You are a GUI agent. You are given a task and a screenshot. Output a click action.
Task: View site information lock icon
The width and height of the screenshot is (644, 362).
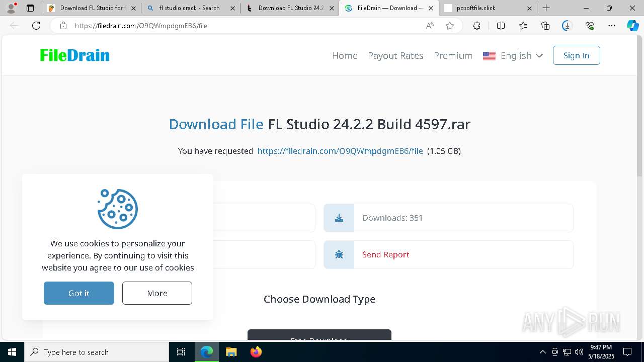coord(63,26)
